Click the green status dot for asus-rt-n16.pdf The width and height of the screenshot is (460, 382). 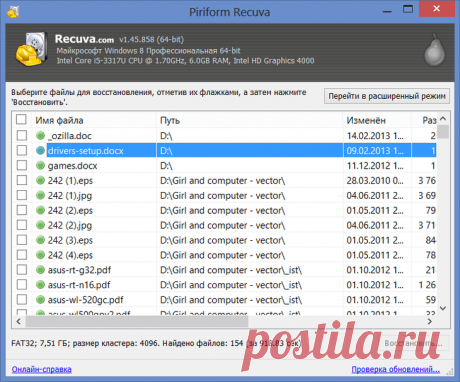[40, 285]
